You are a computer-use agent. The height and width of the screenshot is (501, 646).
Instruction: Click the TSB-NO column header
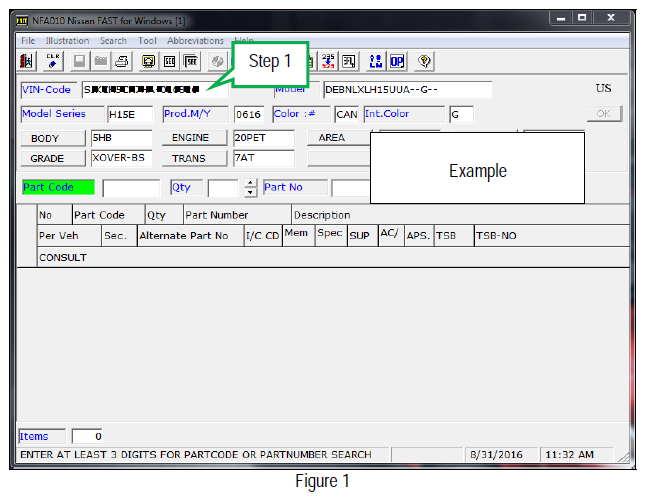click(x=552, y=236)
